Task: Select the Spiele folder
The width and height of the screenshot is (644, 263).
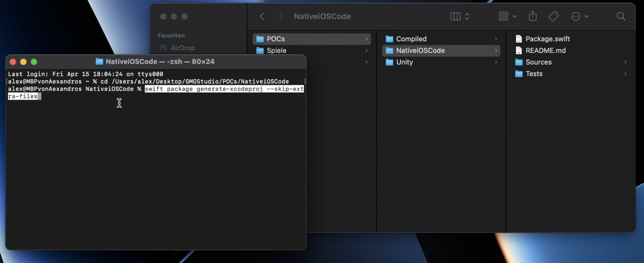Action: [312, 50]
